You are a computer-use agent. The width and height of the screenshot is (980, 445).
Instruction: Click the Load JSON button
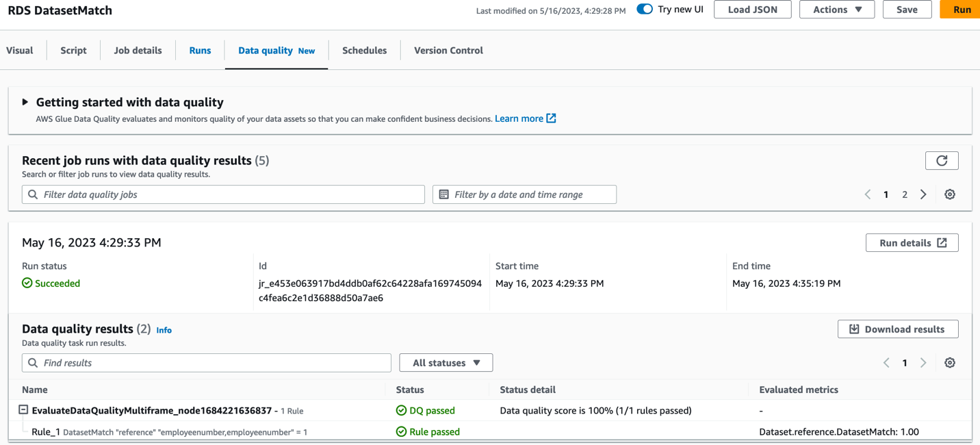[x=753, y=10]
